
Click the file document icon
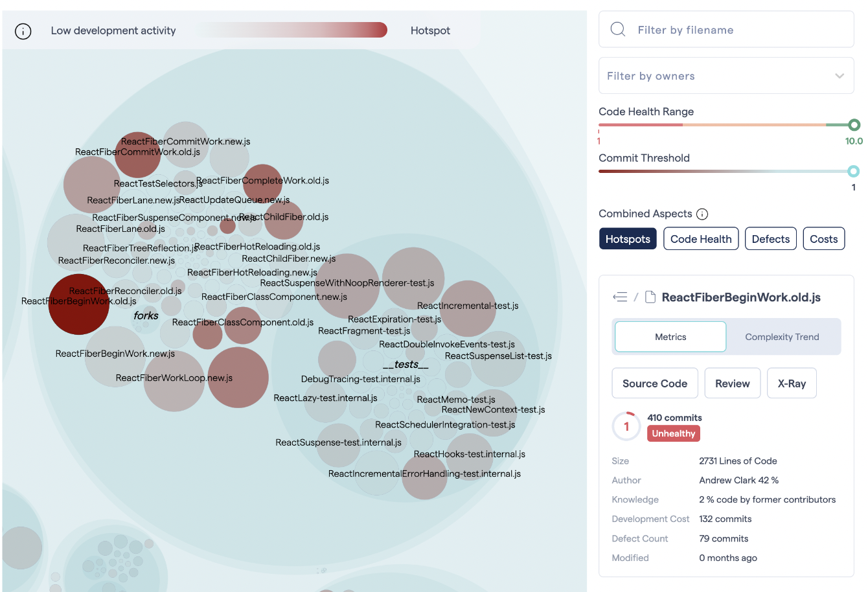pyautogui.click(x=650, y=297)
